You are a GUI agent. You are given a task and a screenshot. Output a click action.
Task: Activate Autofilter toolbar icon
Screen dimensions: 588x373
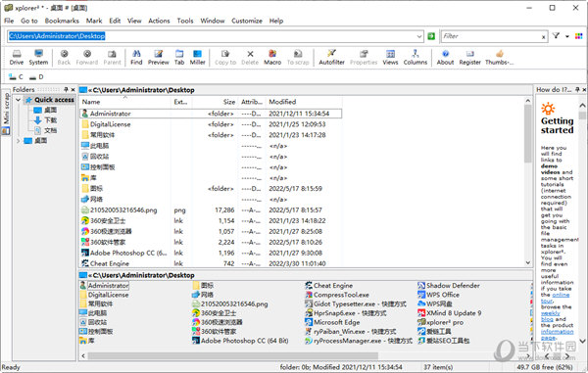pos(331,58)
